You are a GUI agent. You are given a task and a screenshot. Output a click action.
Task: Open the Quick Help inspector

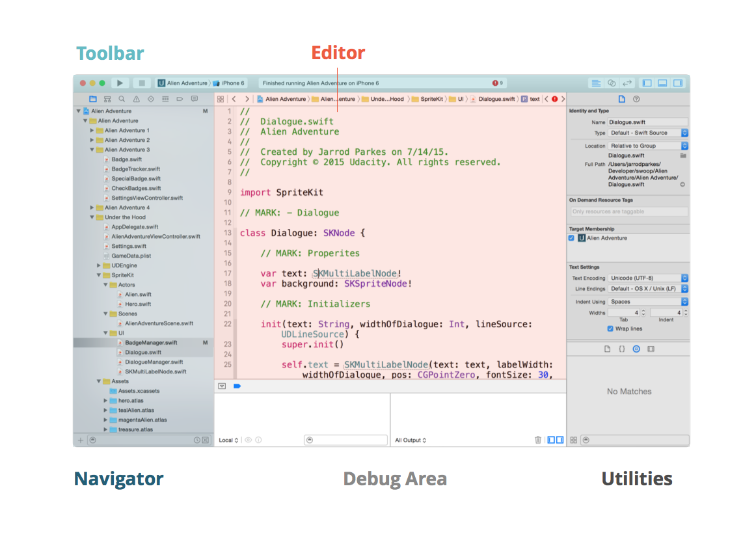click(636, 99)
